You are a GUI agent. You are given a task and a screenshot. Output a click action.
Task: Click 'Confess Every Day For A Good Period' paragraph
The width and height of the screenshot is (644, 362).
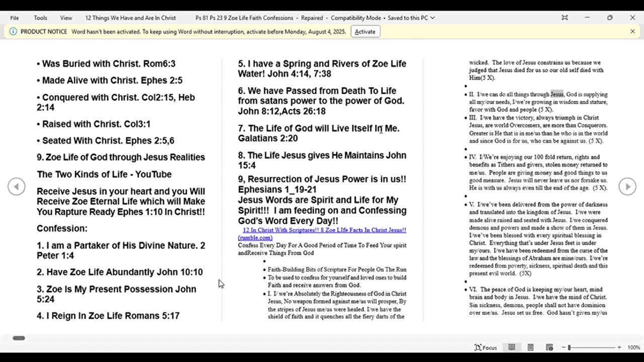322,249
